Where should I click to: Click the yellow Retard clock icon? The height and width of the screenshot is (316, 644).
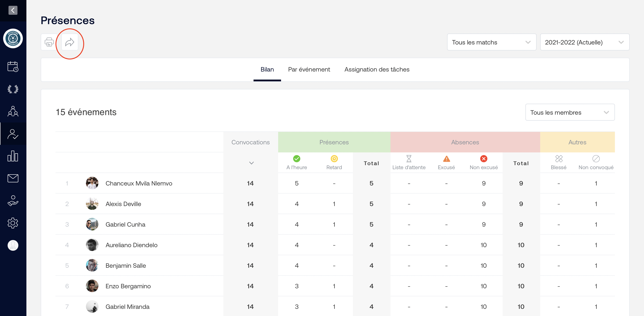point(334,158)
